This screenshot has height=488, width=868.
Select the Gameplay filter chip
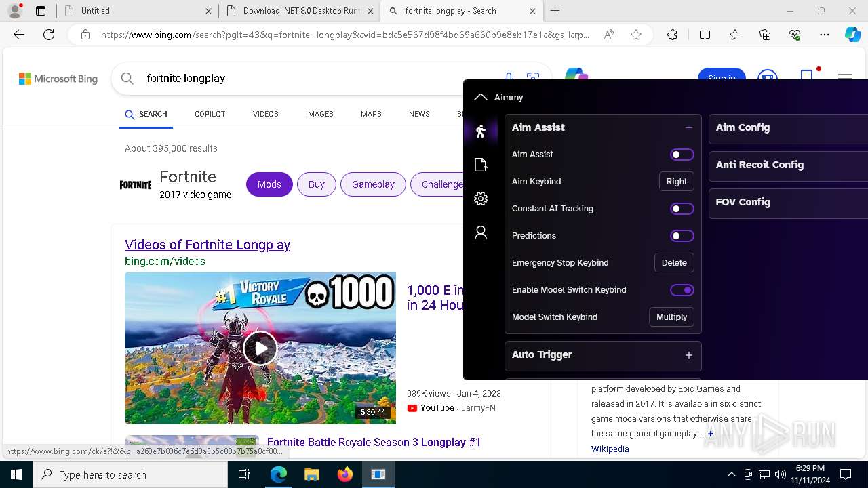tap(373, 184)
